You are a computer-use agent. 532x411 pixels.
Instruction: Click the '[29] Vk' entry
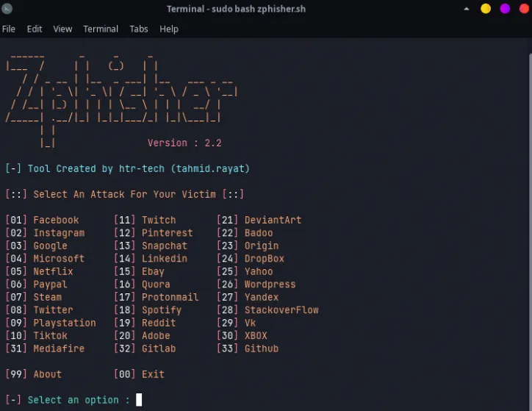(237, 323)
